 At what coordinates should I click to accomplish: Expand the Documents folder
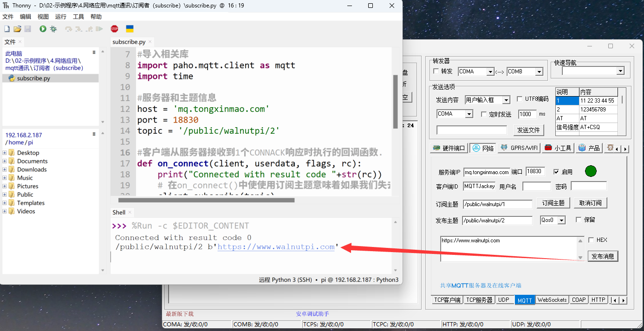coord(5,161)
